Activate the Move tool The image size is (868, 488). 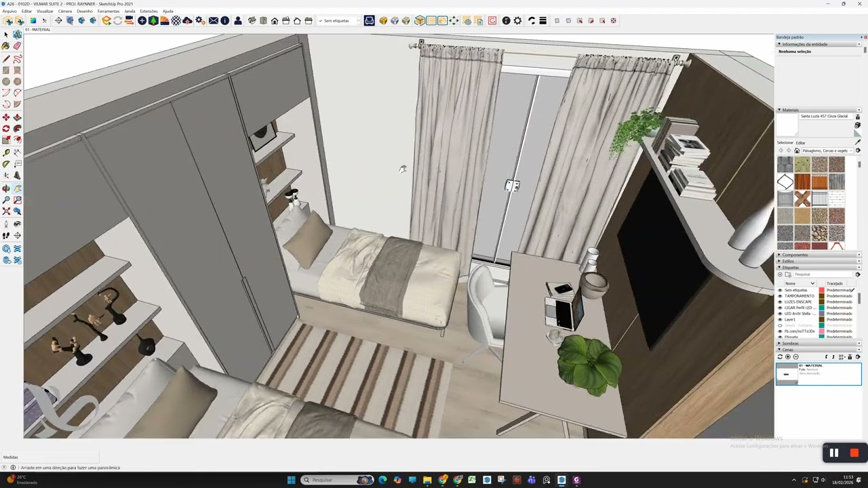click(x=6, y=117)
